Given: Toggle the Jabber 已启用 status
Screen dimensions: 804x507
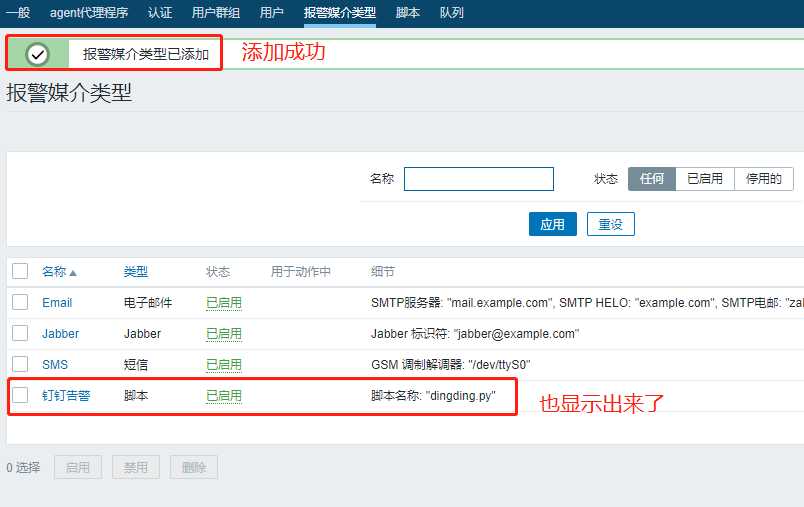Looking at the screenshot, I should 224,334.
